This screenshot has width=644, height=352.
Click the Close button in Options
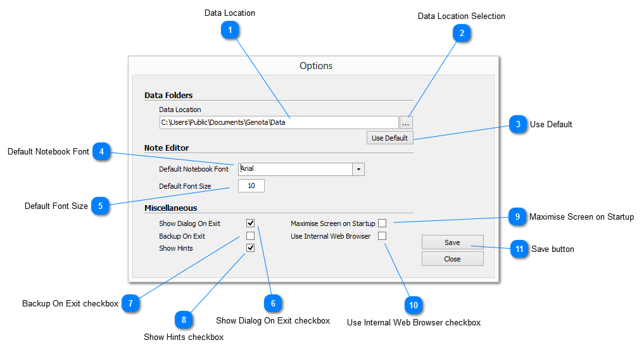pyautogui.click(x=452, y=259)
